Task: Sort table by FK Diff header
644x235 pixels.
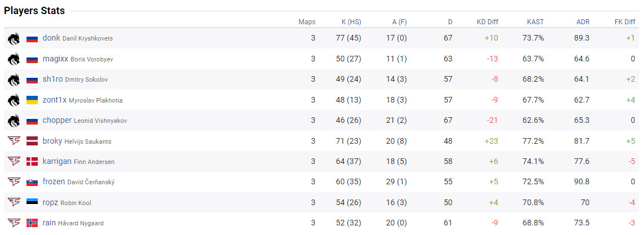Action: pyautogui.click(x=624, y=22)
